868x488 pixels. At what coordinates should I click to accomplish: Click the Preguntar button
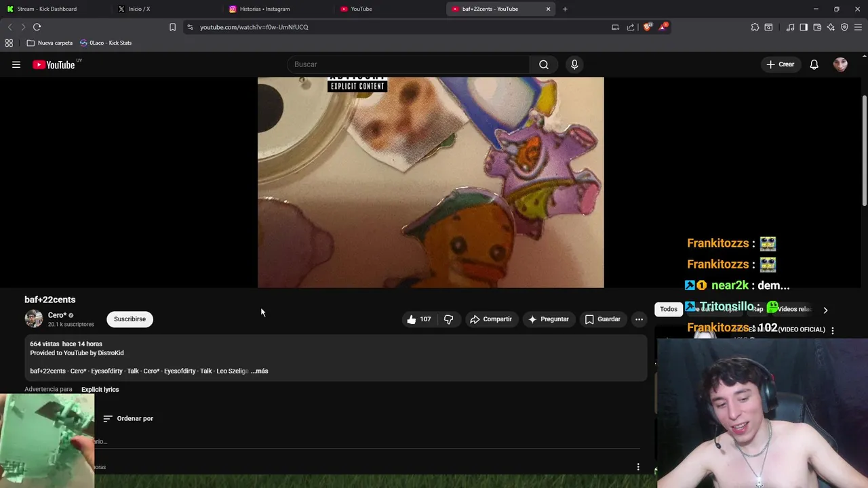549,319
